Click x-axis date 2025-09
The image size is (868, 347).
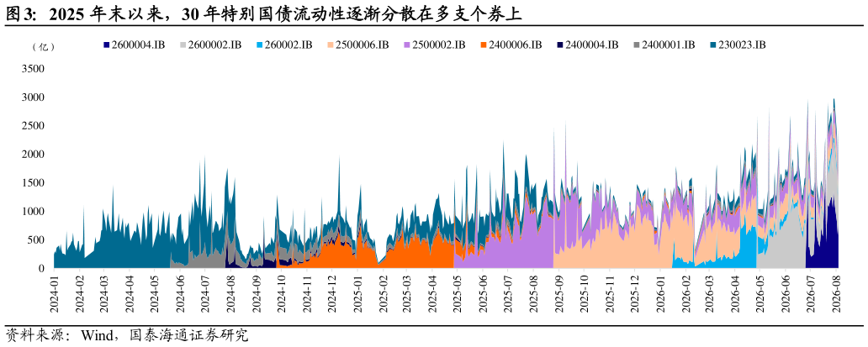[x=558, y=296]
